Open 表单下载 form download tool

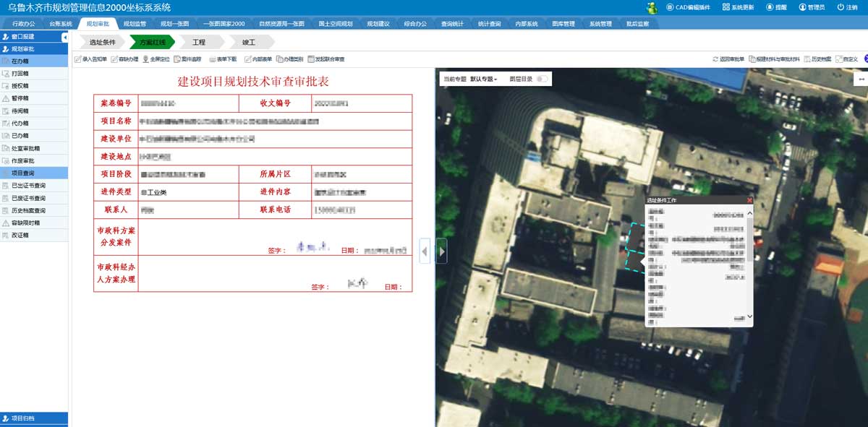213,59
